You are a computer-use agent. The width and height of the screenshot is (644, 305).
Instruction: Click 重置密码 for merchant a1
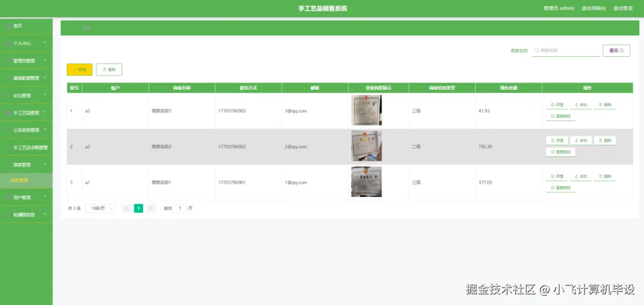click(x=561, y=188)
